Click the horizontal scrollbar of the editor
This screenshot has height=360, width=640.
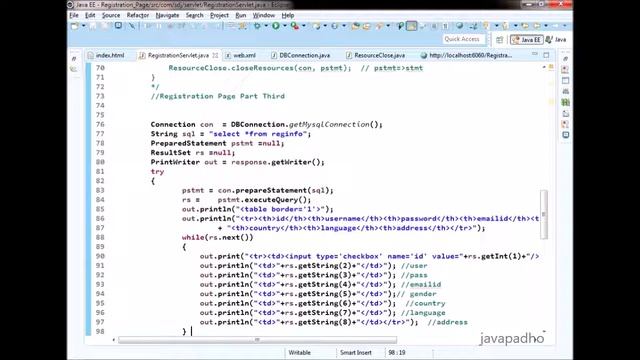click(x=257, y=340)
